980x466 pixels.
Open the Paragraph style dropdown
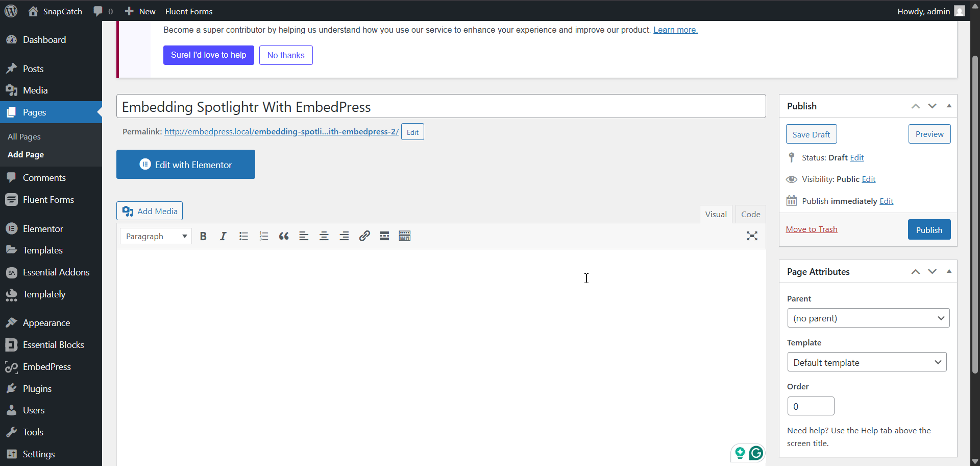coord(155,236)
